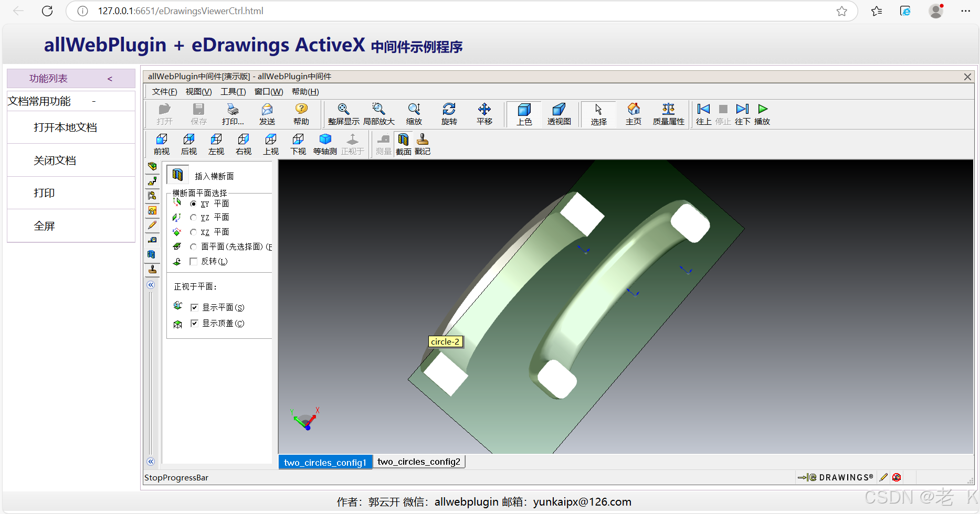Image resolution: width=980 pixels, height=514 pixels.
Task: Open the 视图(V) menu
Action: coord(198,92)
